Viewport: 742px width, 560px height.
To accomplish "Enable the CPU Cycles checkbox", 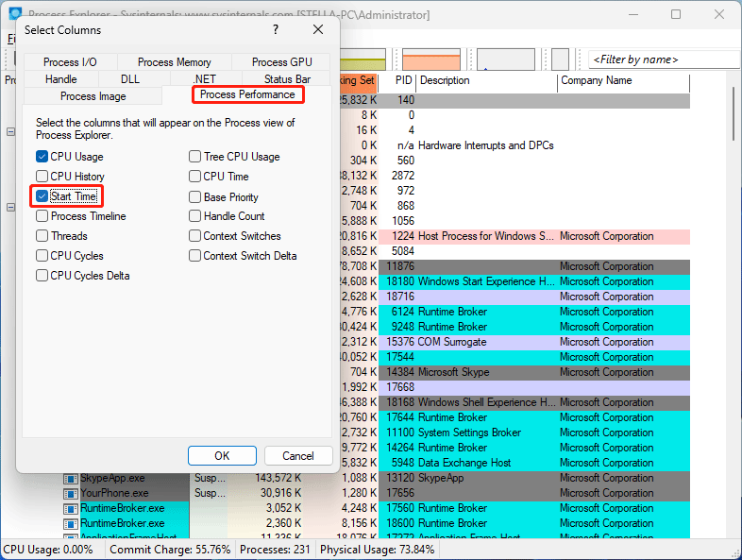I will tap(42, 256).
